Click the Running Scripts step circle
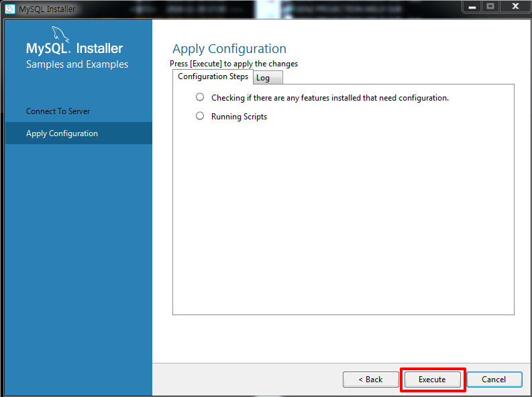532x397 pixels. coord(200,116)
